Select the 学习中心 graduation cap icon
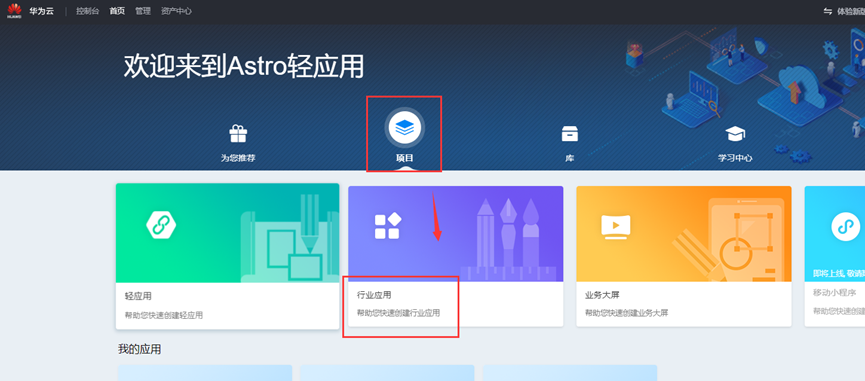The height and width of the screenshot is (381, 865). (735, 133)
